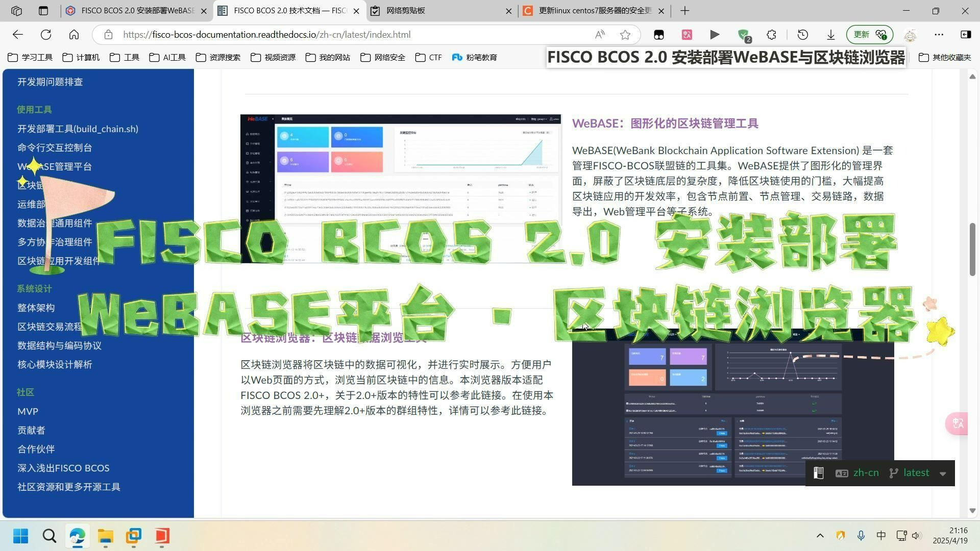
Task: Open 合作伙伴 sidebar link
Action: coord(36,449)
